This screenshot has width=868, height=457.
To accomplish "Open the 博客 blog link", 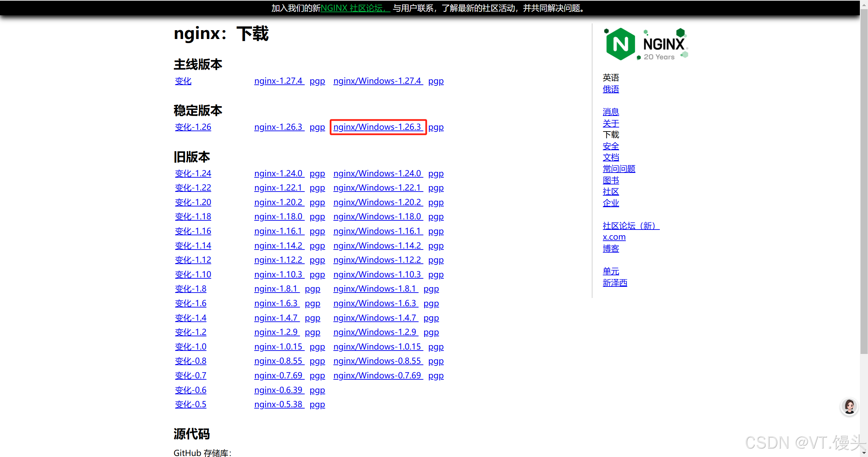I will [611, 249].
